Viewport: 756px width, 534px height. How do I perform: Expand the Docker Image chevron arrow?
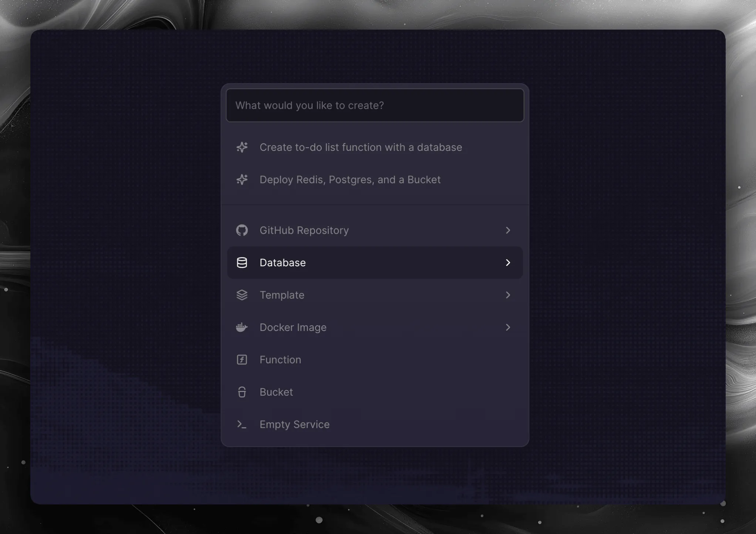pos(508,327)
